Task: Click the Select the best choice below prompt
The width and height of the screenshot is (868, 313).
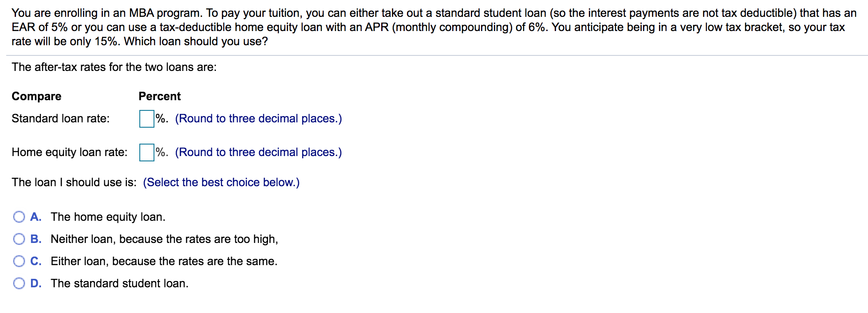Action: 221,182
